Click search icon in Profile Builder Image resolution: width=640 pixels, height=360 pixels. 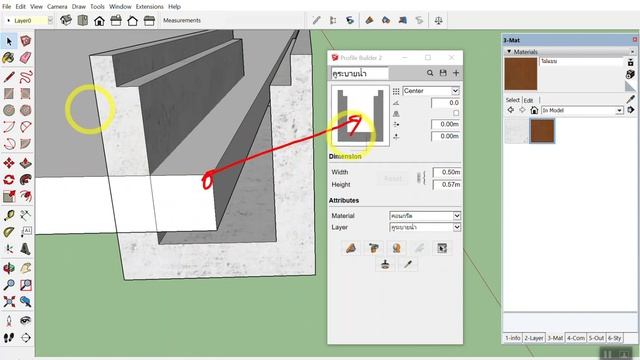coord(430,73)
